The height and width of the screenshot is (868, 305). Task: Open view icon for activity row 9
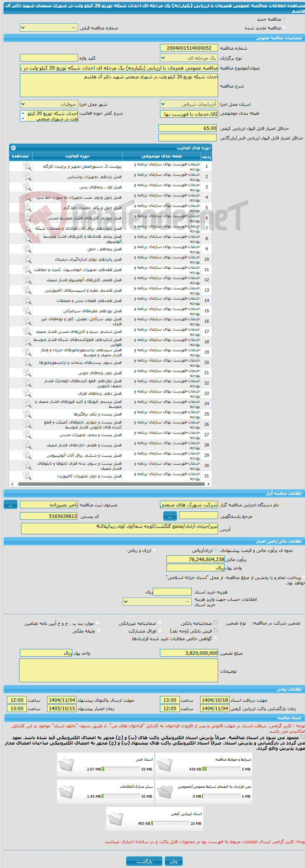pos(26,248)
